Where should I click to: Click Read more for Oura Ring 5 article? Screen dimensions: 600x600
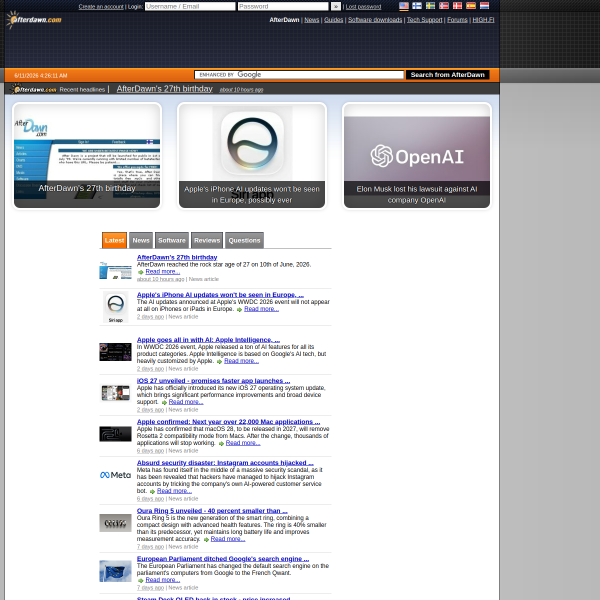(228, 539)
